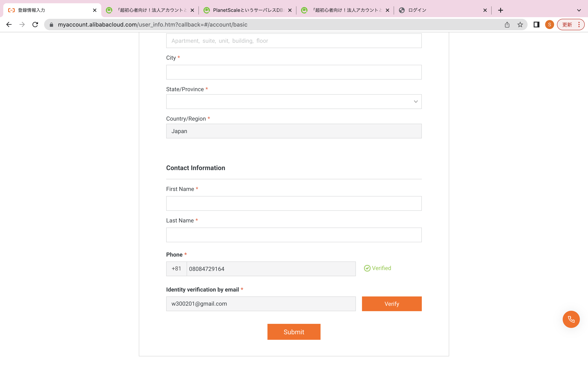Close the second 超初心者向け tab
This screenshot has height=368, width=588.
coord(192,10)
